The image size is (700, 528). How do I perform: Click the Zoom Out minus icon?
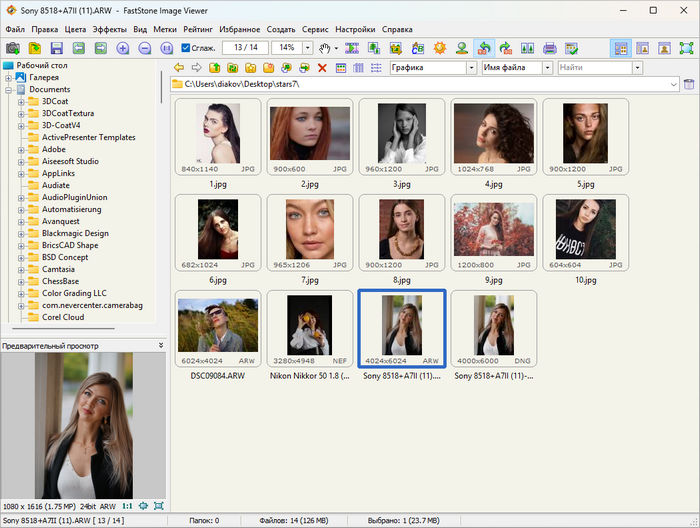pyautogui.click(x=145, y=48)
